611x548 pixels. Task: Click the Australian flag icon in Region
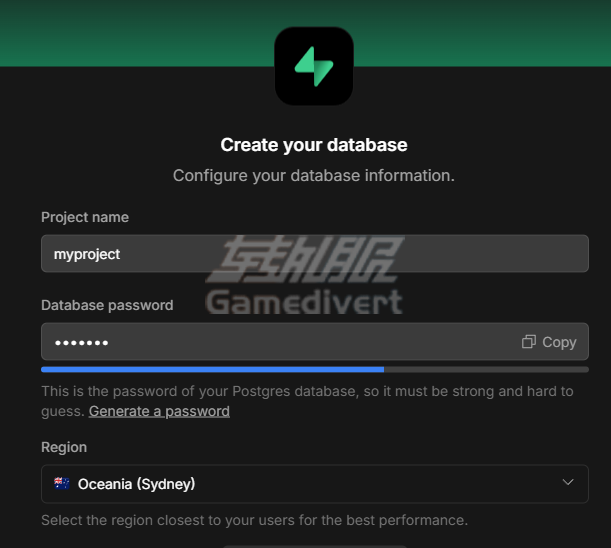point(62,484)
